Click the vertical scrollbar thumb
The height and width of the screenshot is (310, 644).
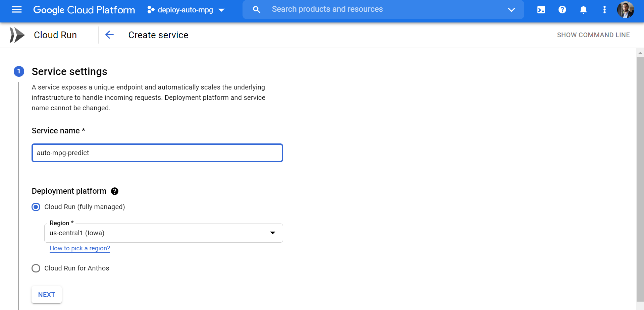[640, 179]
